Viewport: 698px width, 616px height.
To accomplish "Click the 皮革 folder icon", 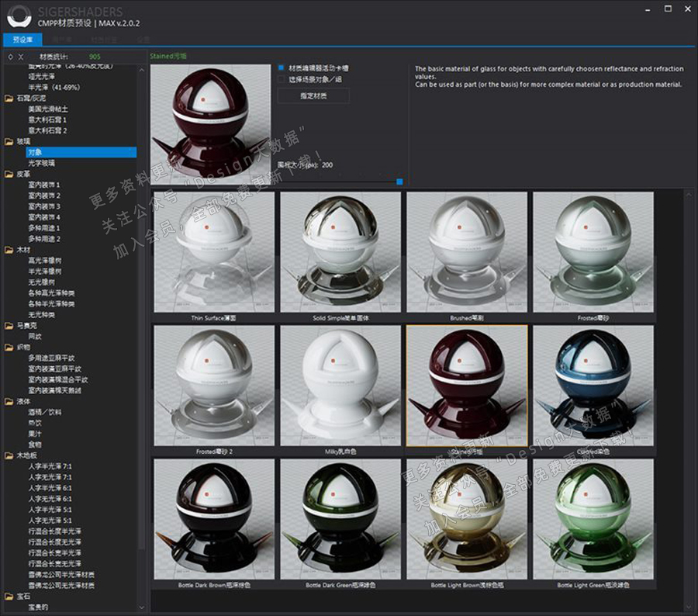I will pos(9,175).
